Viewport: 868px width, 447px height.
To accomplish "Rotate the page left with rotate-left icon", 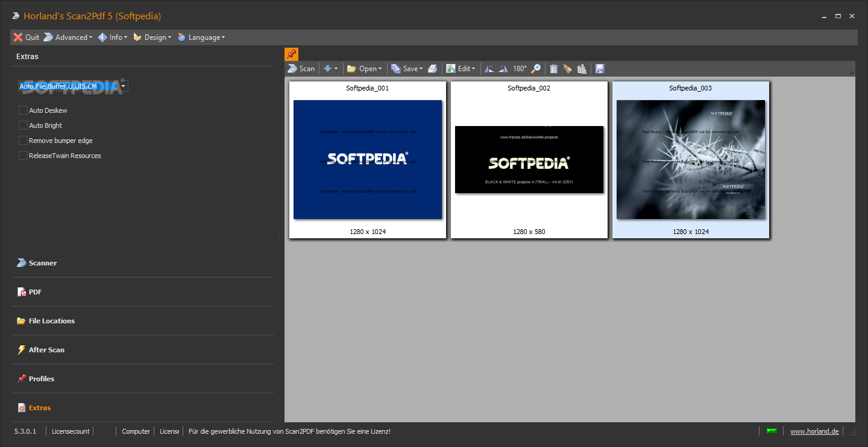I will pyautogui.click(x=489, y=69).
